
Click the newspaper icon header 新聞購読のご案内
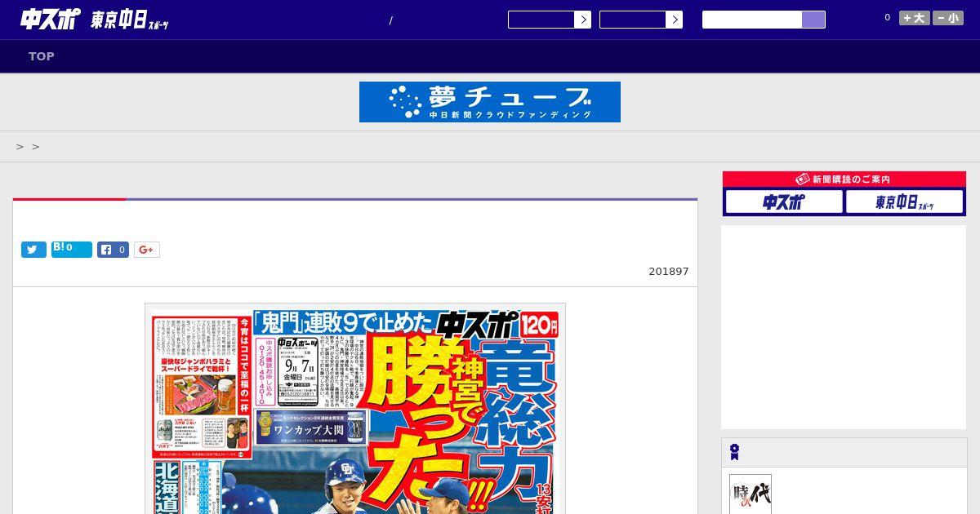(844, 179)
